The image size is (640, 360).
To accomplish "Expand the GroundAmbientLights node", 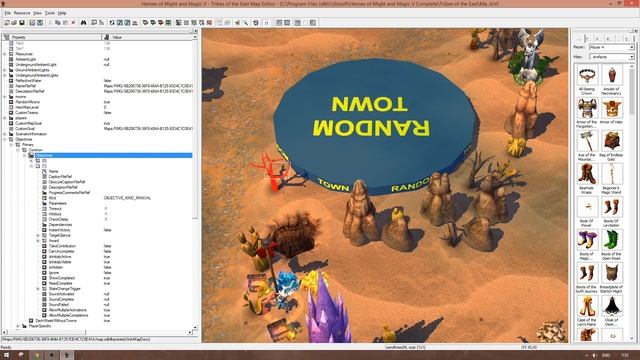I will pyautogui.click(x=5, y=70).
